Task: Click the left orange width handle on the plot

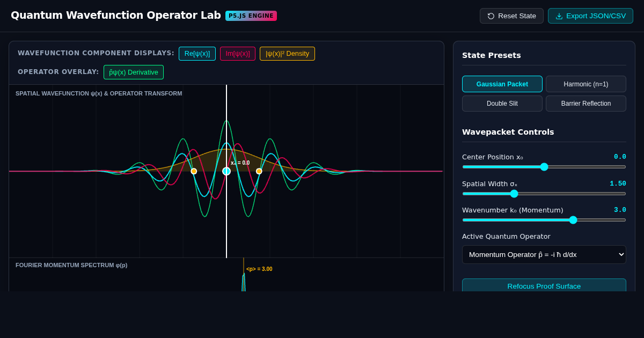Action: 194,171
